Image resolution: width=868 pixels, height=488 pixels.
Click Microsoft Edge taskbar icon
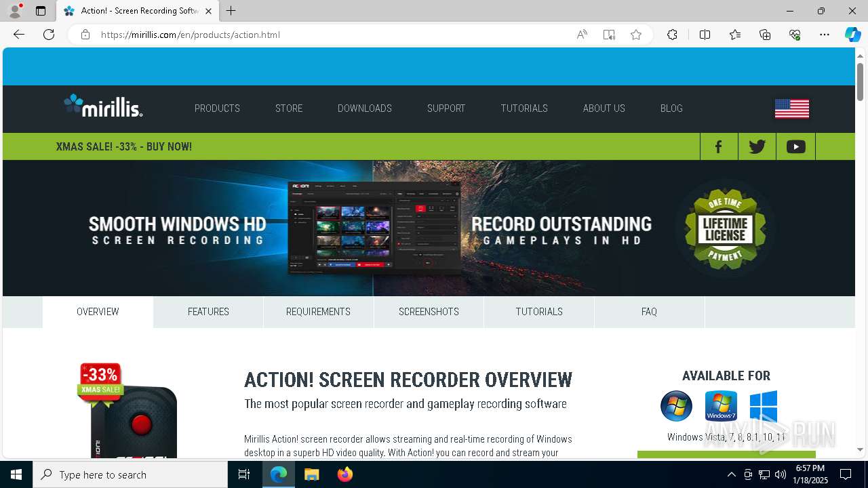[279, 474]
